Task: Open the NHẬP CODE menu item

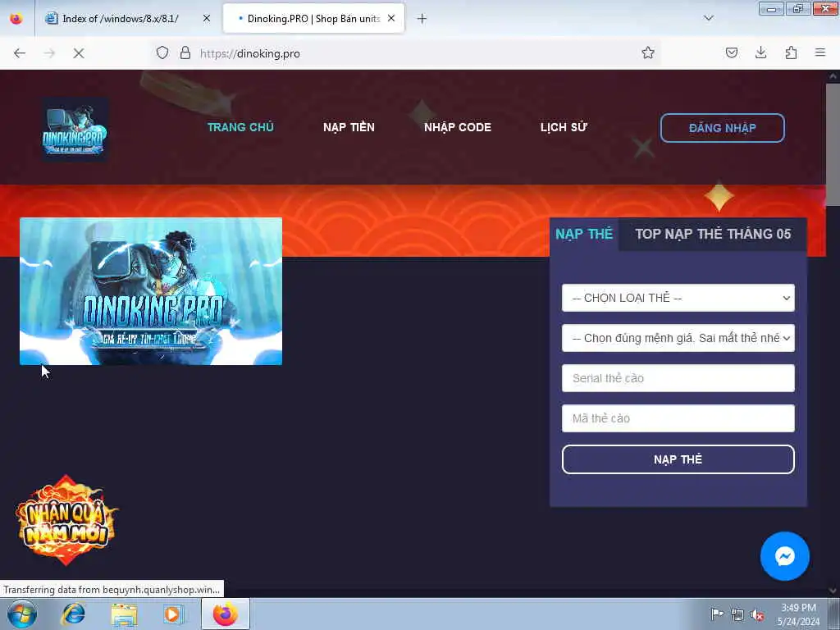Action: click(458, 127)
